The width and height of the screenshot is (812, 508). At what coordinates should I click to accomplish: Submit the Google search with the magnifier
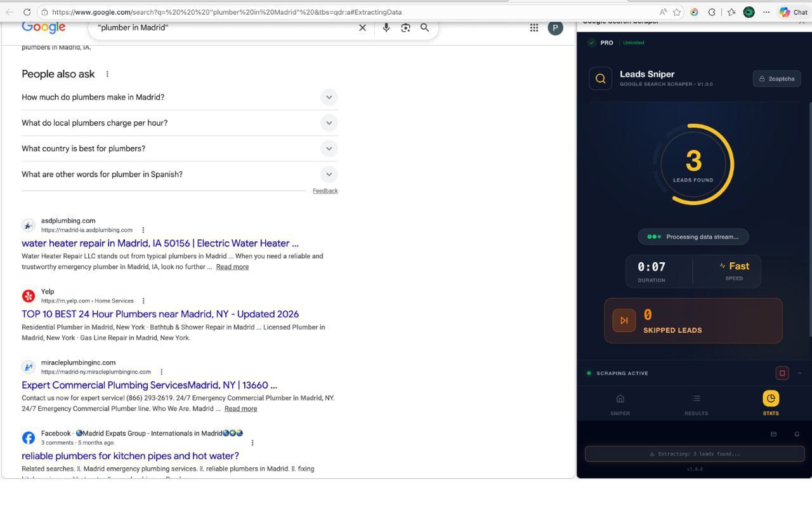425,27
